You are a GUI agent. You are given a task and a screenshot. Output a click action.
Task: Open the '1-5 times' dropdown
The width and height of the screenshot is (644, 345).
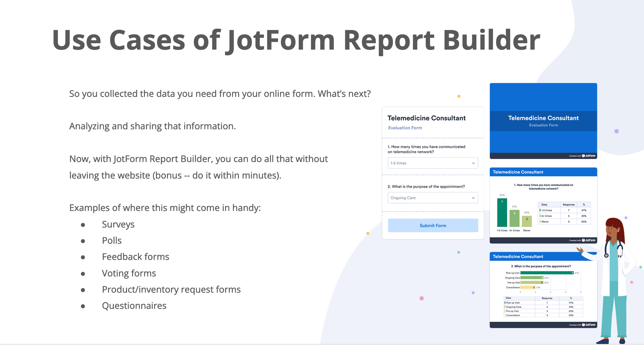tap(433, 163)
